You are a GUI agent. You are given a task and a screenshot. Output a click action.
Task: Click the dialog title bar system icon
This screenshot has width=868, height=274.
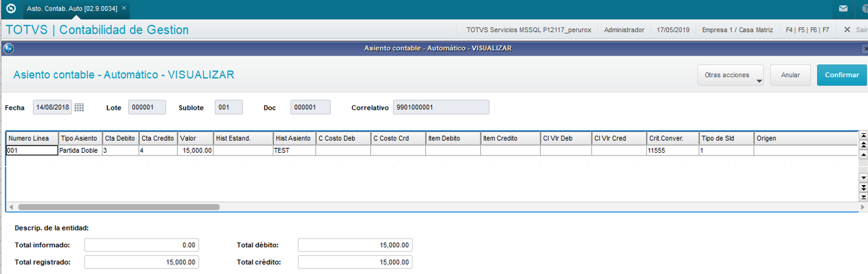coord(8,49)
